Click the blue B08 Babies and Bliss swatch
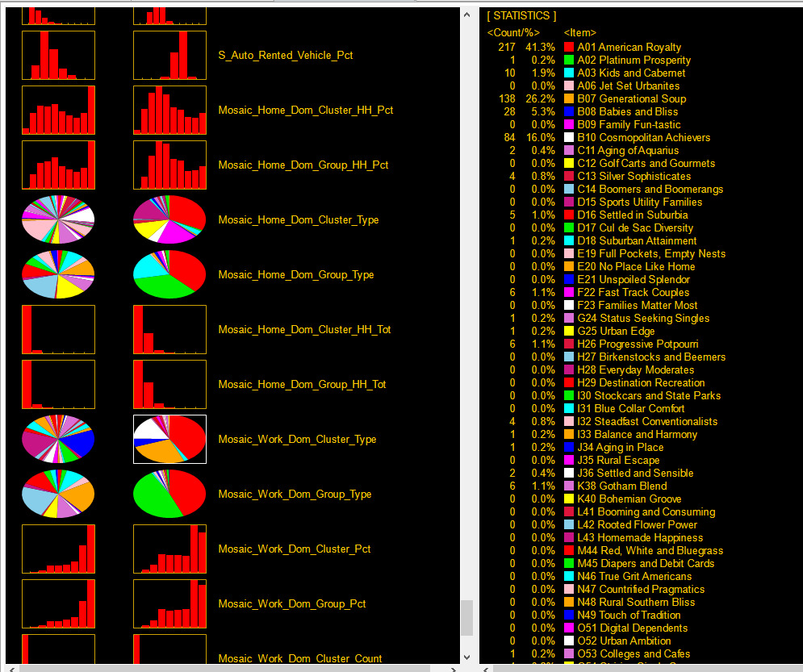Image resolution: width=803 pixels, height=672 pixels. pyautogui.click(x=568, y=111)
